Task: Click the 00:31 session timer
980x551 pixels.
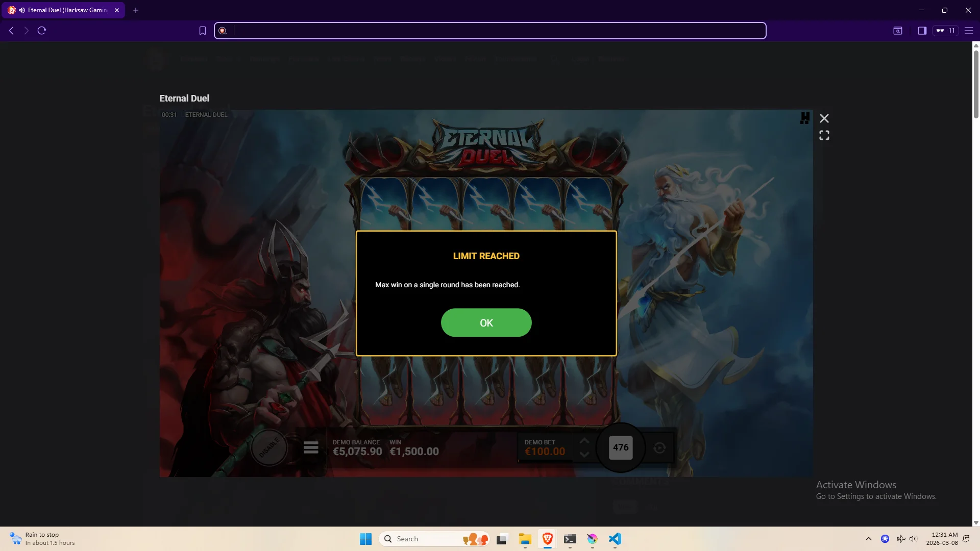Action: click(169, 115)
